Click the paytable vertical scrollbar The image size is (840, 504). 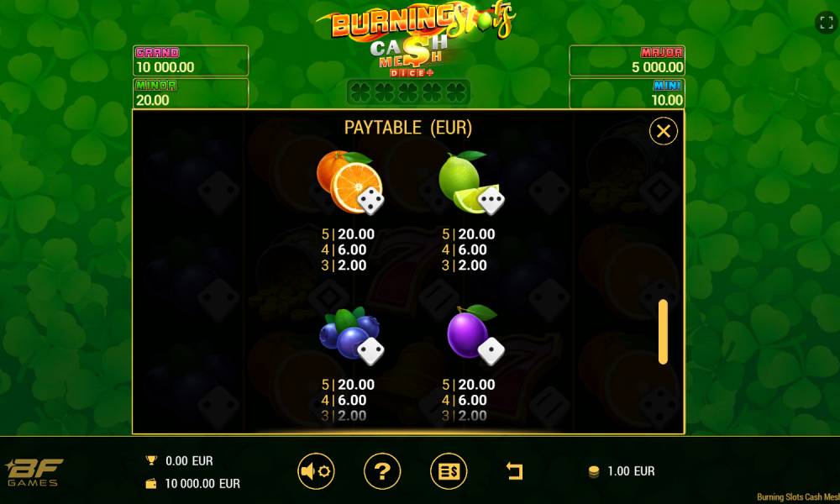pyautogui.click(x=664, y=332)
